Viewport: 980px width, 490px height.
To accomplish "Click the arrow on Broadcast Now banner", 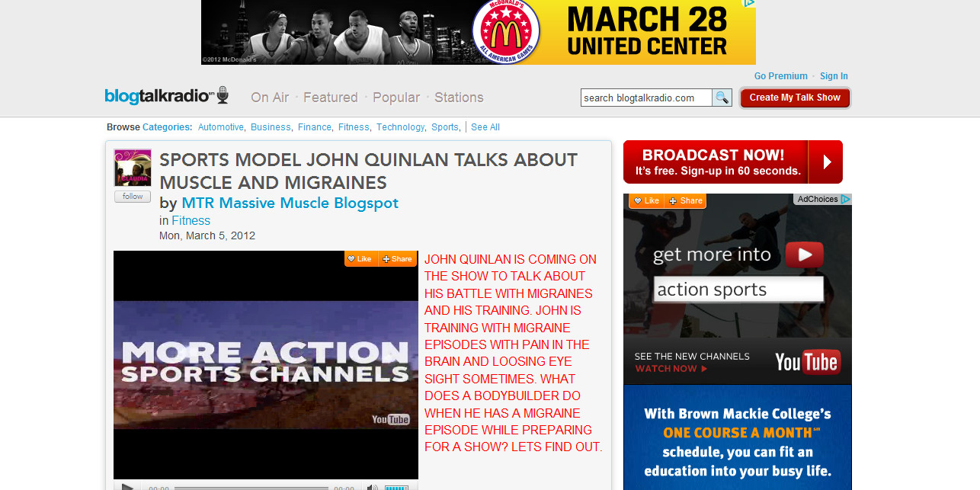I will pos(826,162).
